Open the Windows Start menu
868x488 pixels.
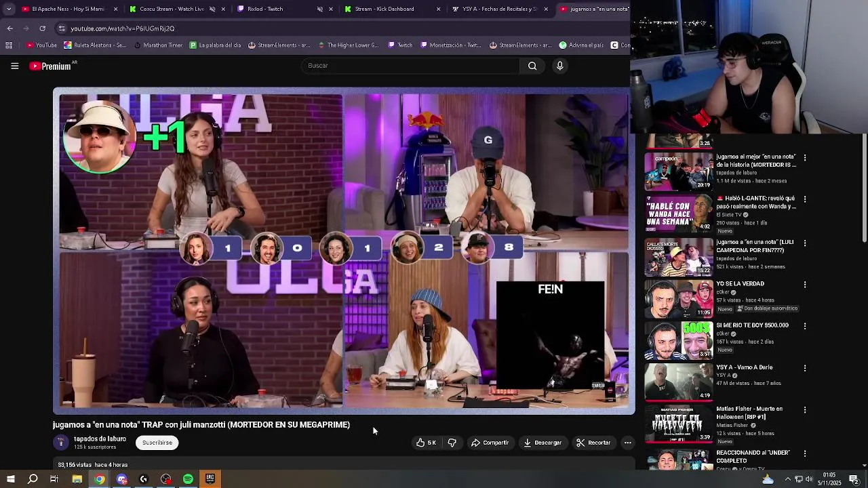tap(10, 479)
